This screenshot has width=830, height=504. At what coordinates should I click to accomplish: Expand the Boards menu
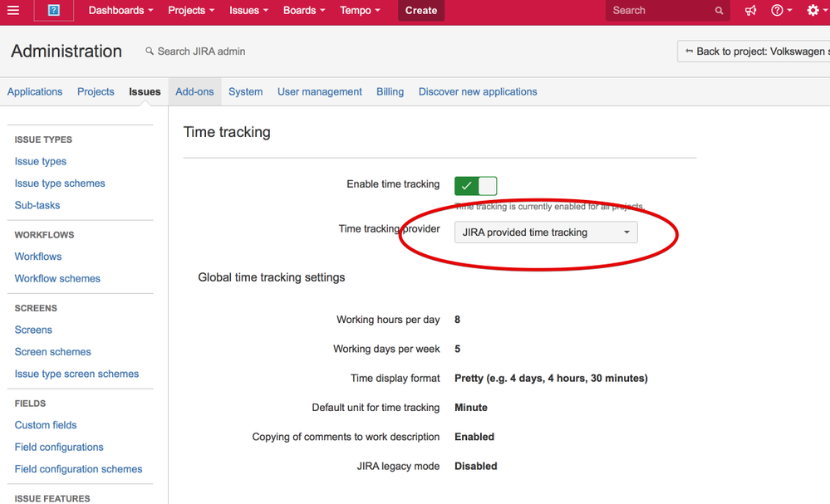pos(304,11)
